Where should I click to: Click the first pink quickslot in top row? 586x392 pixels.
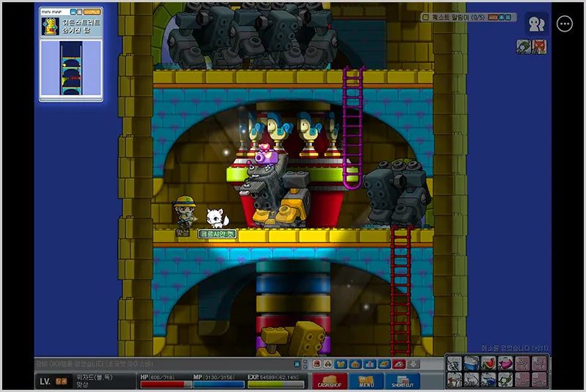[x=522, y=363]
